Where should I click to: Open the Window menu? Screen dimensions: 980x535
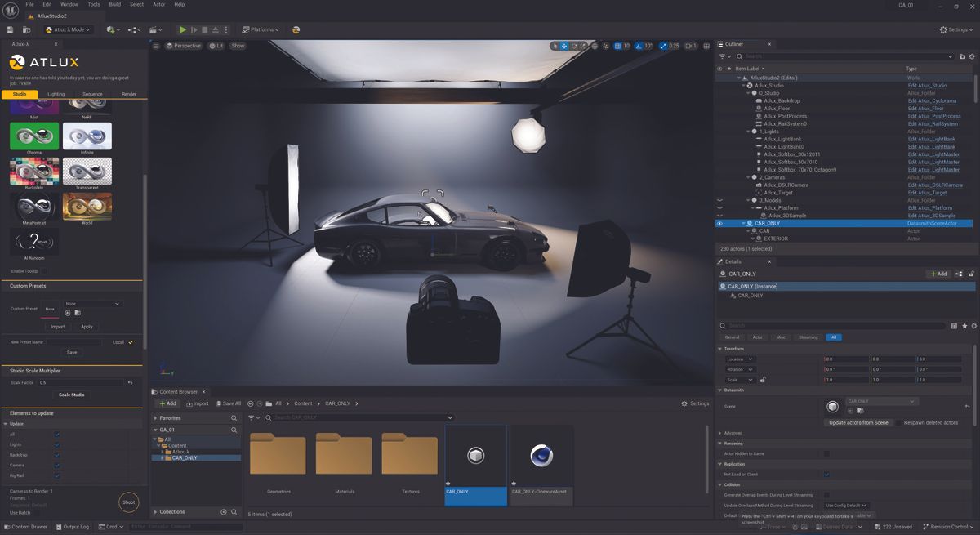[69, 4]
